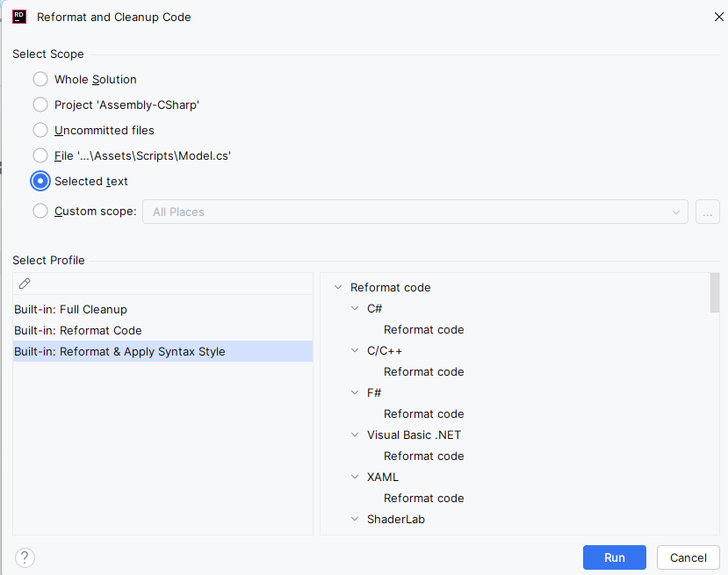Collapse the XAML section

click(354, 477)
